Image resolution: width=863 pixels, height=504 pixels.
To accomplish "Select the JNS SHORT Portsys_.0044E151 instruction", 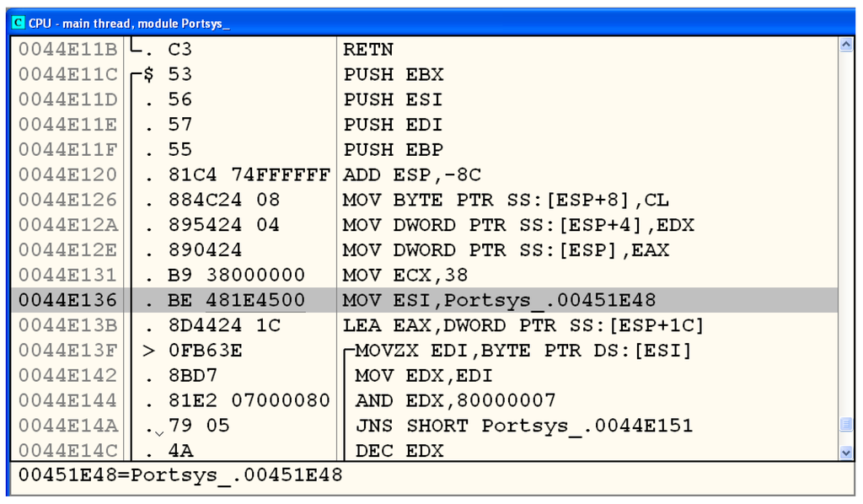I will (523, 426).
